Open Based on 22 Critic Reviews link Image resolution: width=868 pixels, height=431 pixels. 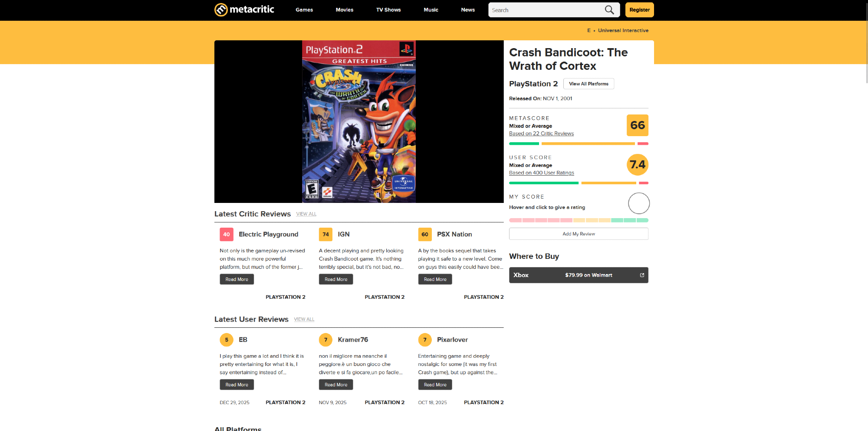[x=541, y=134]
